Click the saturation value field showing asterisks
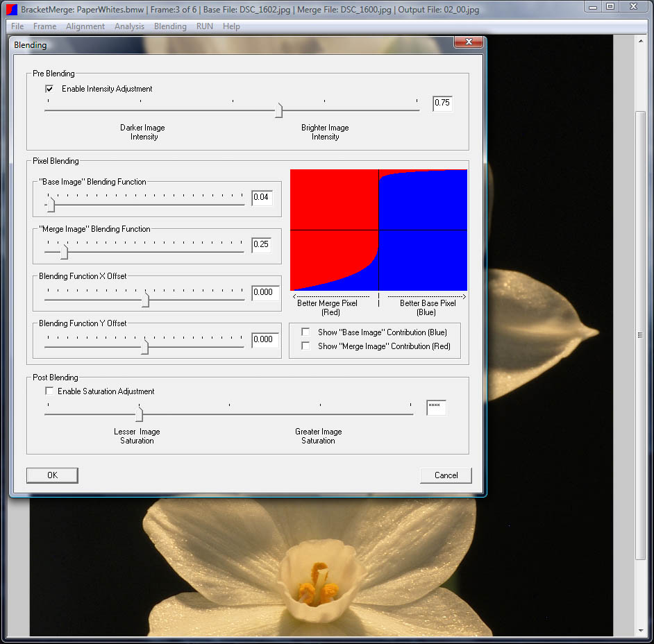 point(436,407)
